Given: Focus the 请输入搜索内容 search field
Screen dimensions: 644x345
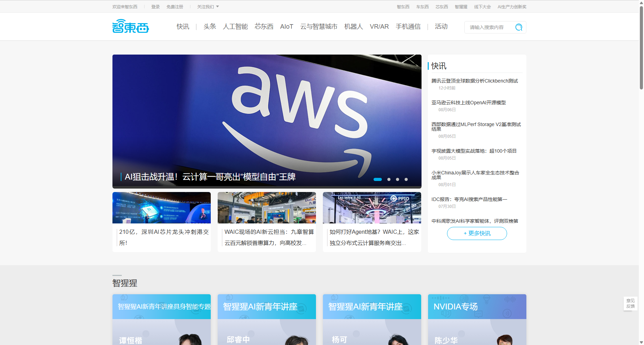Looking at the screenshot, I should click(x=490, y=27).
